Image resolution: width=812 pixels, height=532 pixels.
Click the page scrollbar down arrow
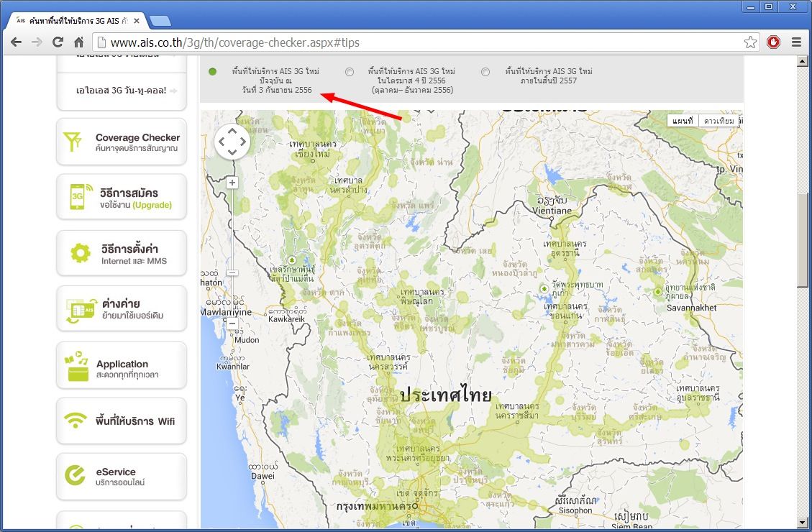point(802,523)
